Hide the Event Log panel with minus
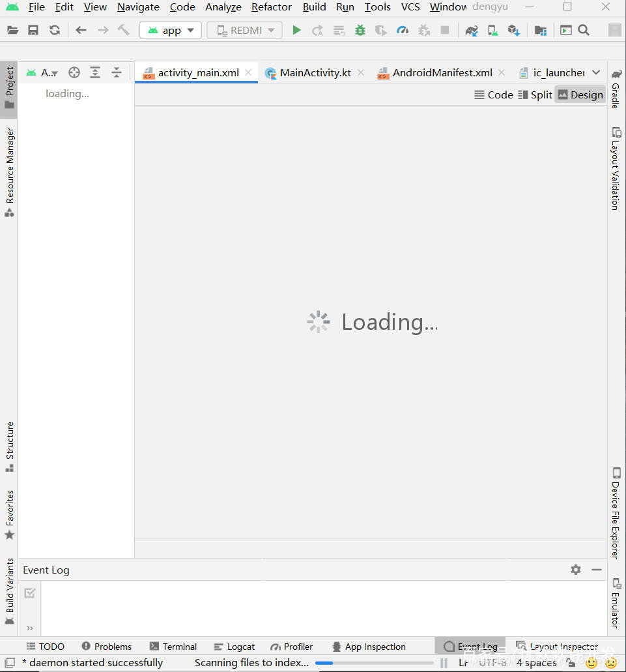The image size is (626, 672). click(x=597, y=570)
